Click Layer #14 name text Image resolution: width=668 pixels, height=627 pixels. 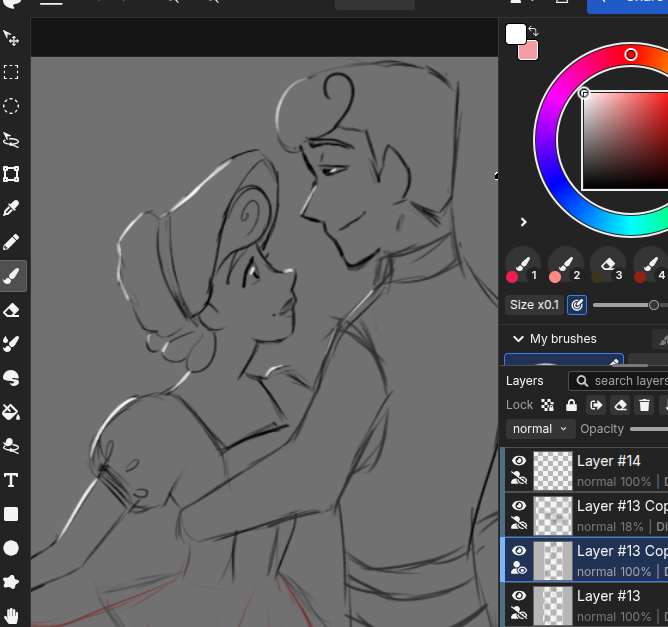click(608, 461)
